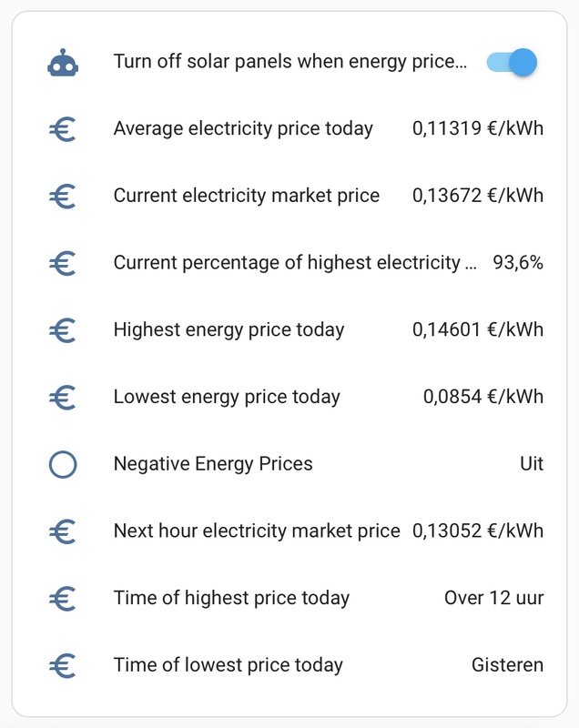The image size is (579, 728).
Task: Click the circle icon beside Negative Energy Prices
Action: pos(63,464)
